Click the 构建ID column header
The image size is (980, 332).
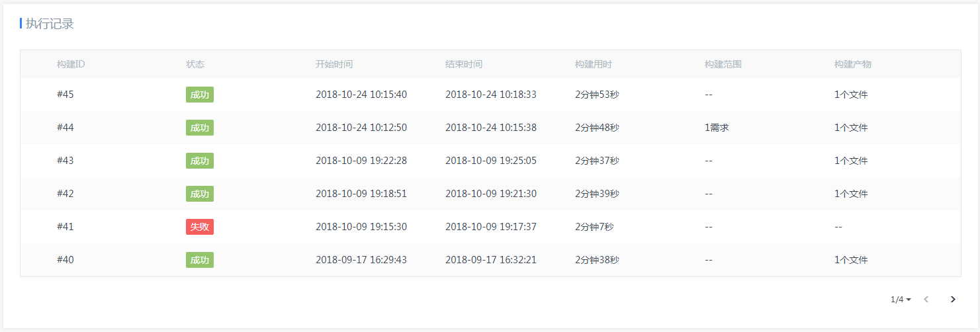click(x=71, y=64)
